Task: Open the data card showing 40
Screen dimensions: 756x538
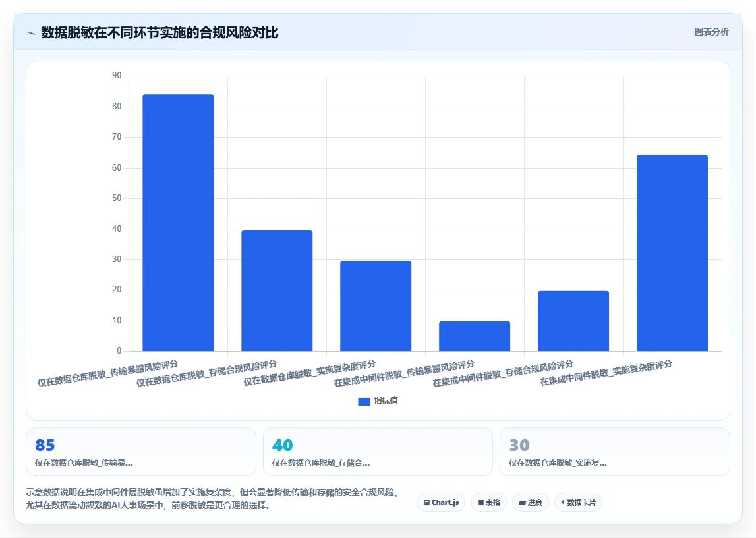Action: [378, 452]
